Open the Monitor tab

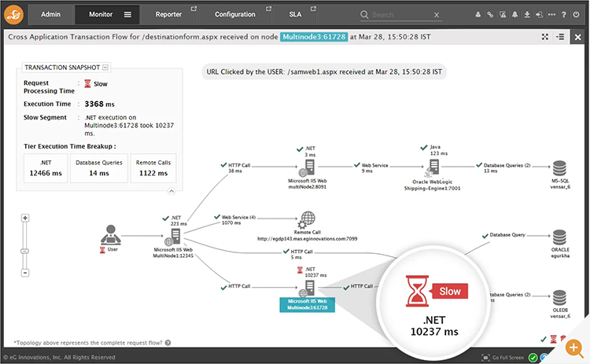pos(101,14)
